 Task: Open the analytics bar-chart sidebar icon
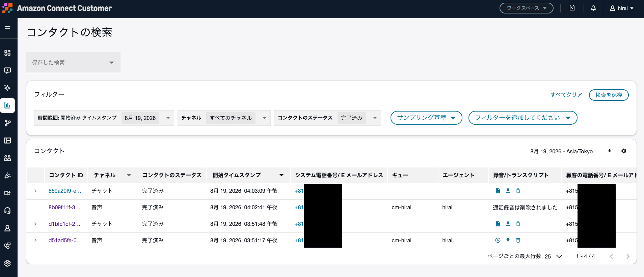pos(7,105)
